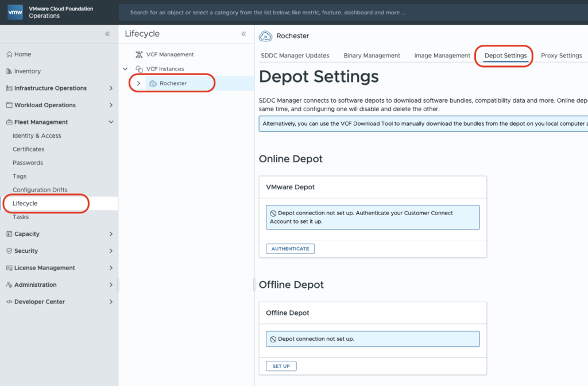Click the VCF Management tree icon
This screenshot has width=588, height=386.
point(139,54)
